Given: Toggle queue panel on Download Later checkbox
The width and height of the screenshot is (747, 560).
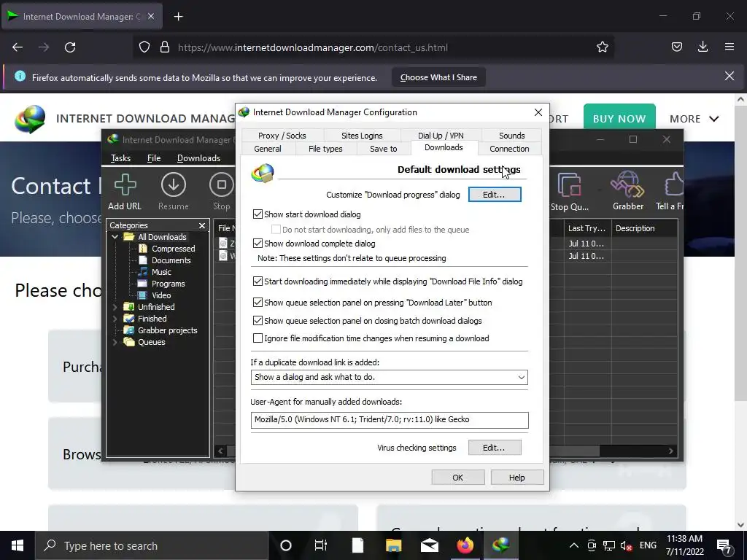Looking at the screenshot, I should click(x=258, y=303).
